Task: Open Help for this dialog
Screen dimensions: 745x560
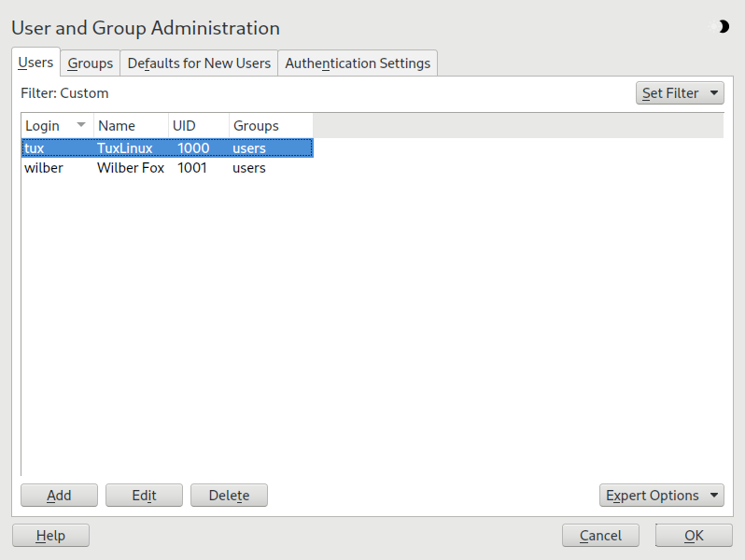Action: pos(50,536)
